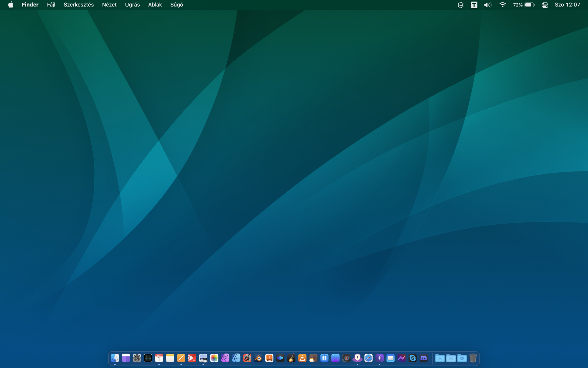Open Affinity Photo in the Dock
Viewport: 588px width, 368px height.
(x=225, y=358)
